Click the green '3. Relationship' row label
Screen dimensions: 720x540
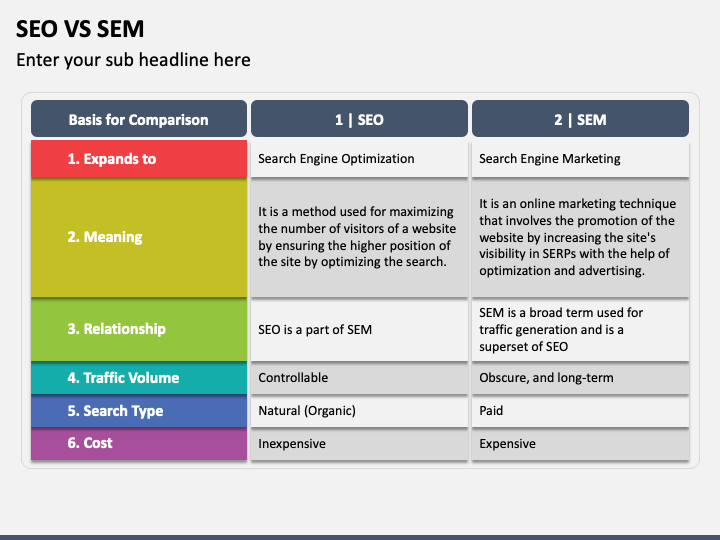tap(139, 329)
